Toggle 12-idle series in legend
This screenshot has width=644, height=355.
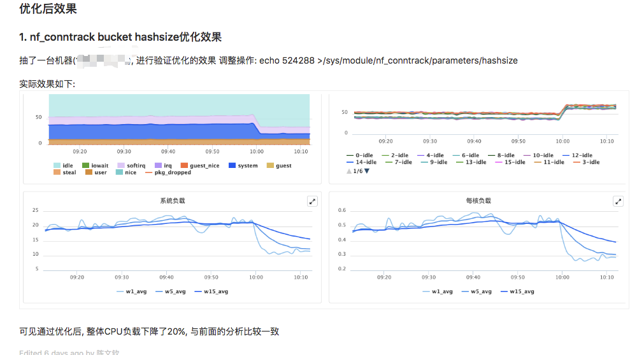[x=578, y=155]
